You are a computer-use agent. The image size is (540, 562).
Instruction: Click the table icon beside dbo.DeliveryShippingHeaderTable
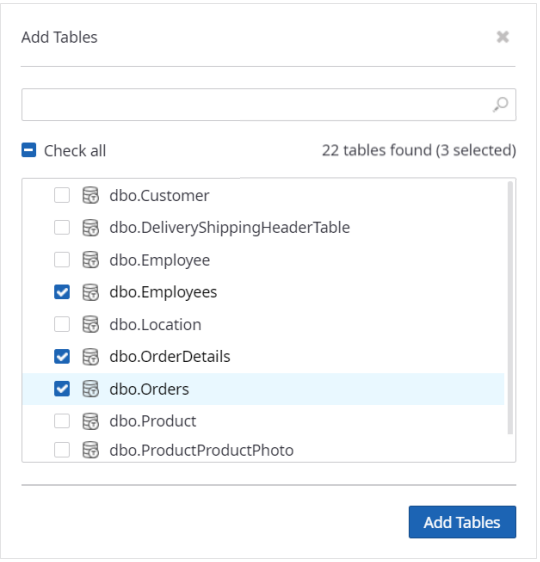[x=90, y=228]
